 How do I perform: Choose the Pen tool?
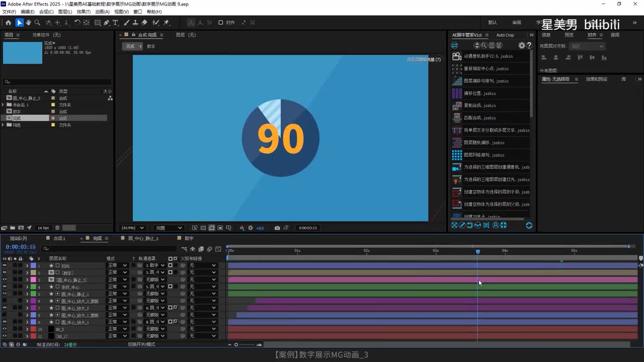(107, 23)
